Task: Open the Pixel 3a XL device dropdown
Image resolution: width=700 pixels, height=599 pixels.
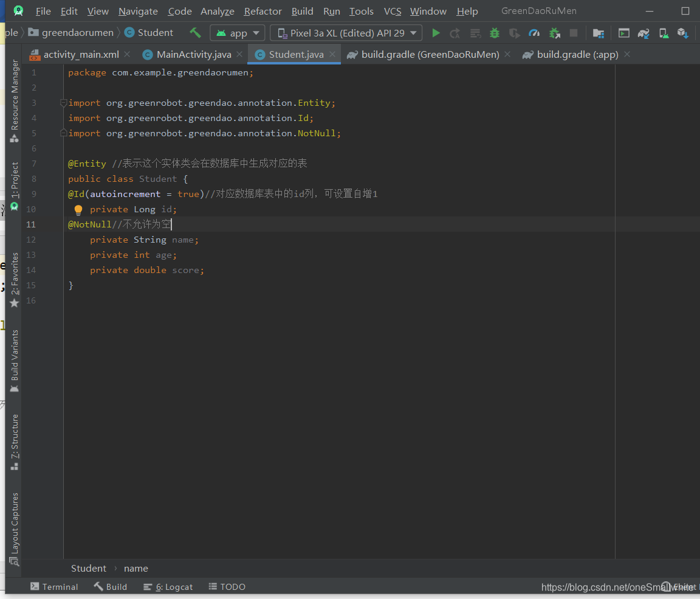Action: [346, 33]
